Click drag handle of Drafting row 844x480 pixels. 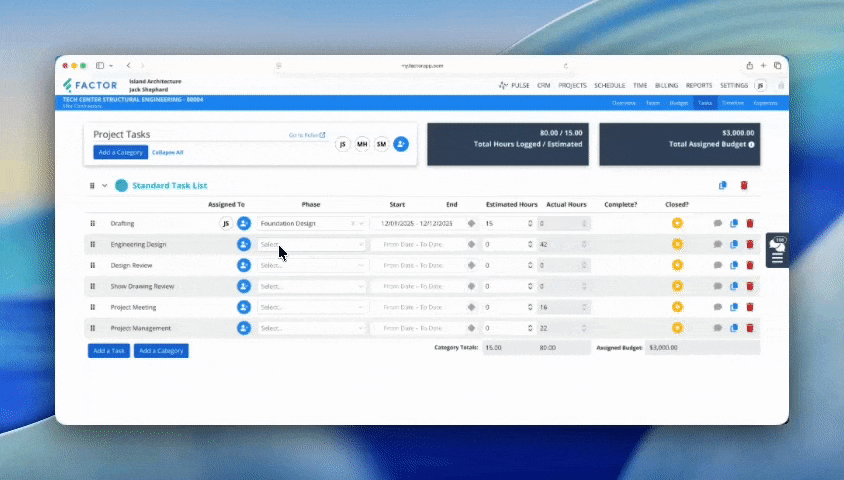(93, 223)
